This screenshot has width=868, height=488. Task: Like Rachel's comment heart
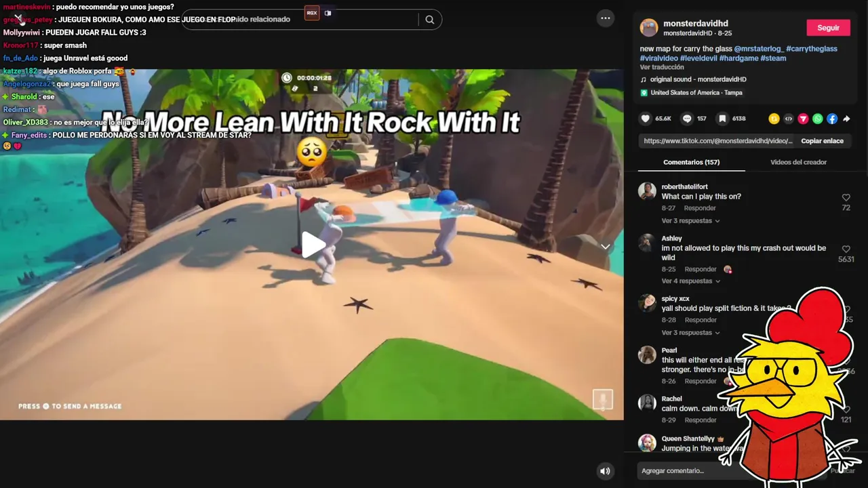[846, 410]
